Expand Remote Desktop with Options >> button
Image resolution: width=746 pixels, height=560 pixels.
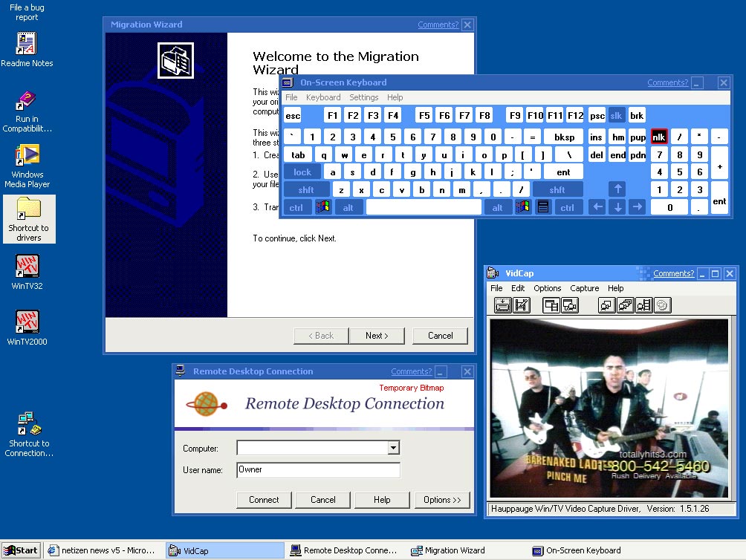click(442, 500)
